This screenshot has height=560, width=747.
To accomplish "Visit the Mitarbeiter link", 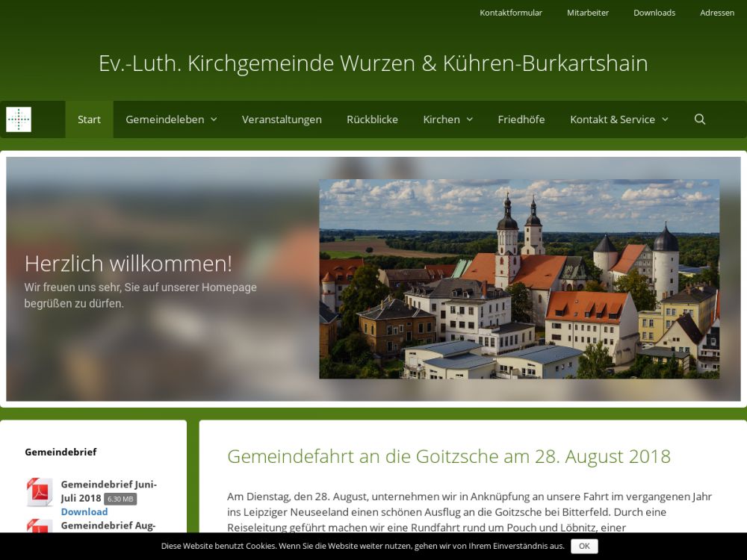I will click(x=588, y=13).
